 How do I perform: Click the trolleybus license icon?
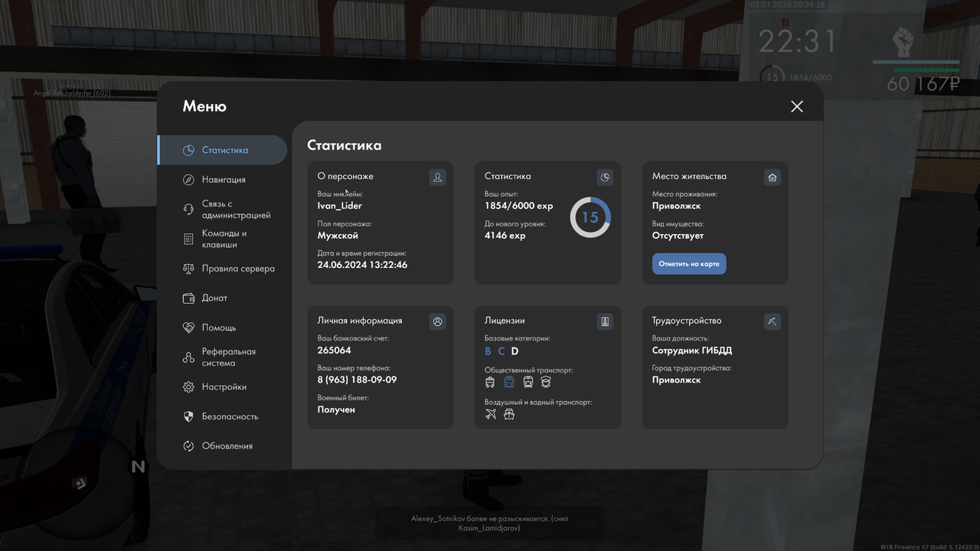click(491, 382)
